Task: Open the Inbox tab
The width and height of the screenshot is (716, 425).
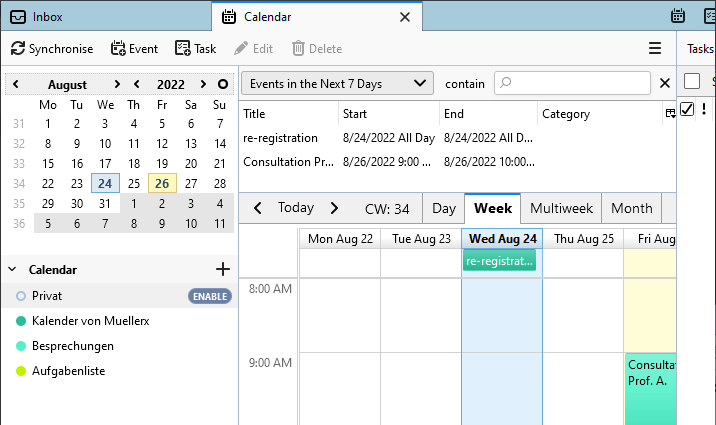Action: pos(46,16)
